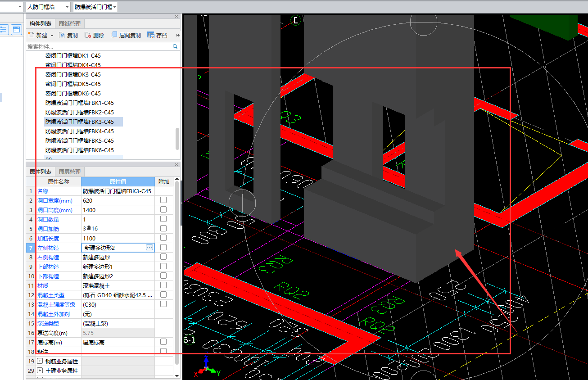
Task: Click the panel-view icon beside the list-view icon
Action: [x=16, y=30]
